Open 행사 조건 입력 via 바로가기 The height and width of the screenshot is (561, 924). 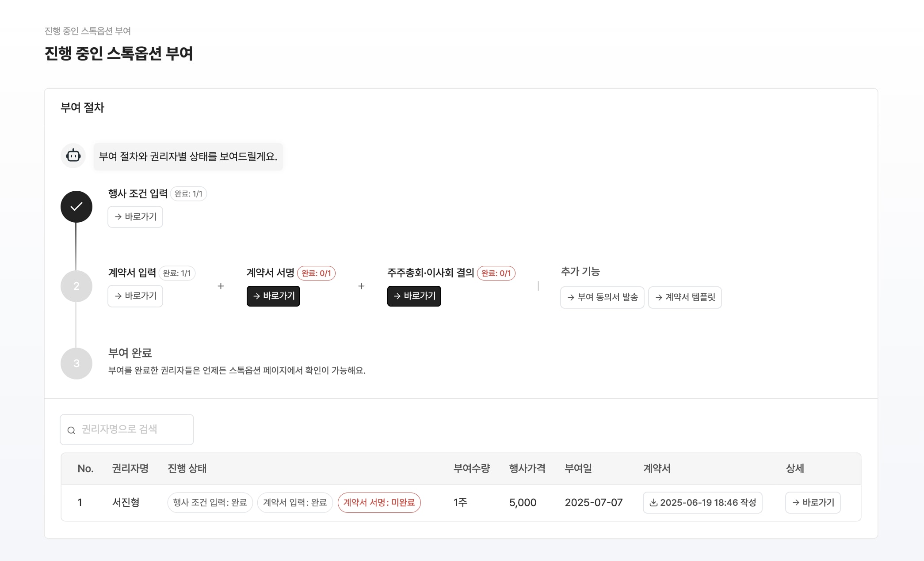coord(135,216)
